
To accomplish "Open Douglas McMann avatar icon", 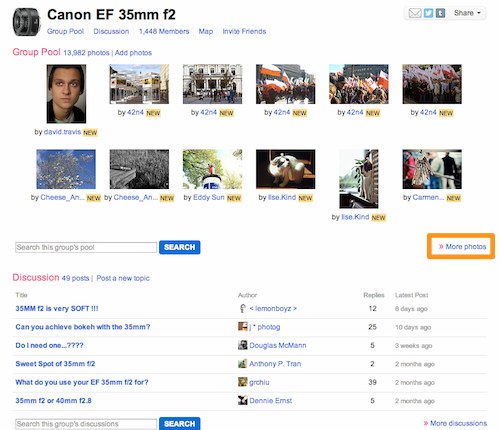I will click(x=243, y=345).
